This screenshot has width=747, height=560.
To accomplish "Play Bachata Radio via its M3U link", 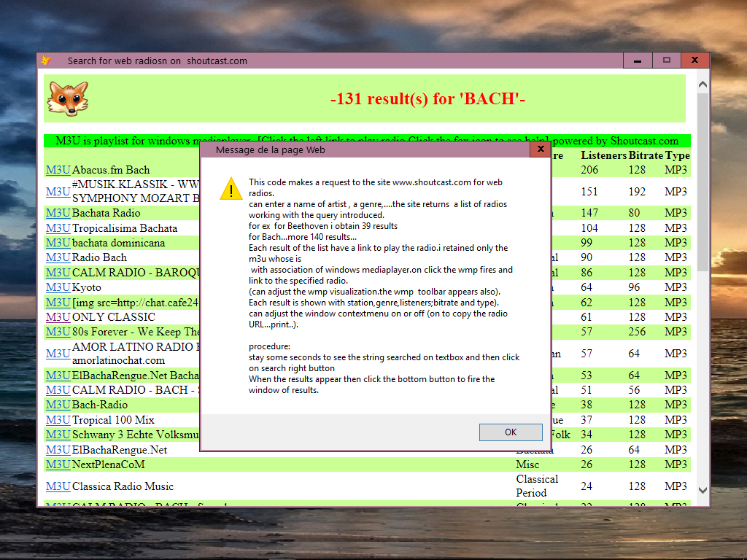I will coord(58,213).
